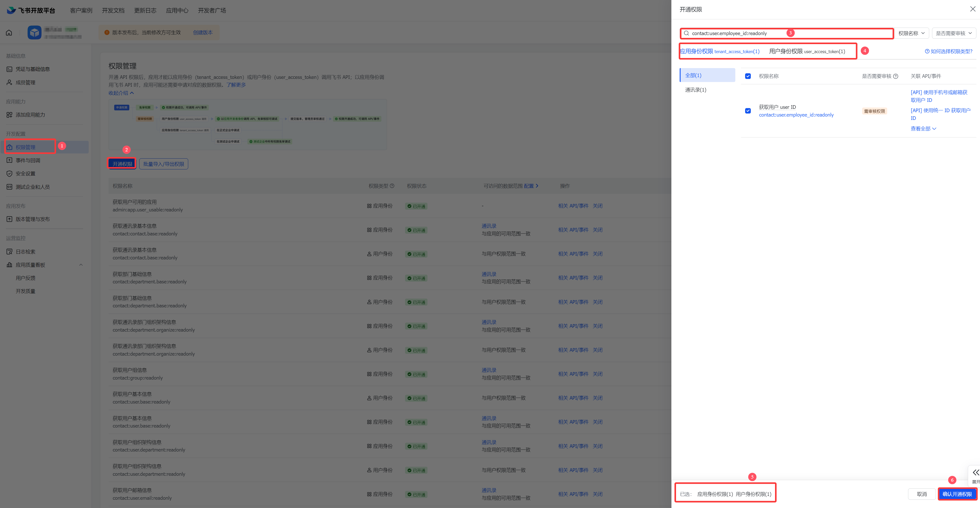Collapse the 应用质量看板 sidebar group

point(81,265)
